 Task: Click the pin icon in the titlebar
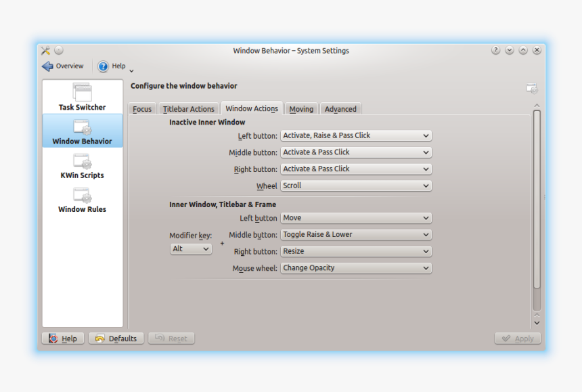(59, 50)
